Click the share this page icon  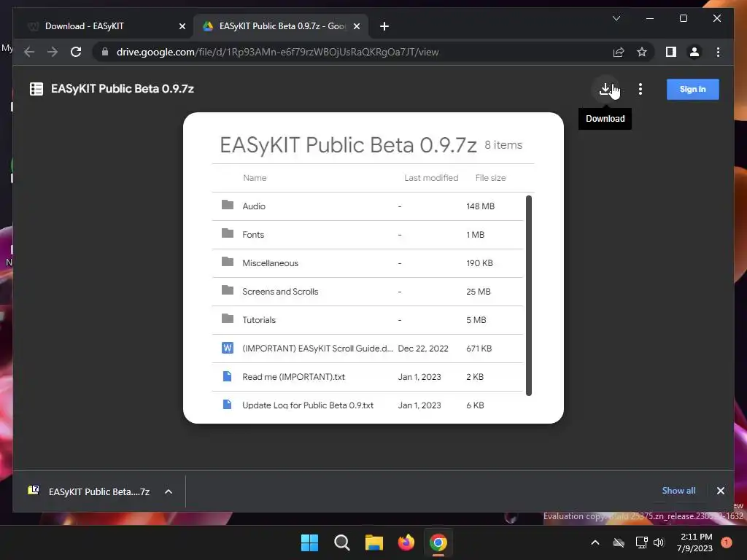coord(619,52)
